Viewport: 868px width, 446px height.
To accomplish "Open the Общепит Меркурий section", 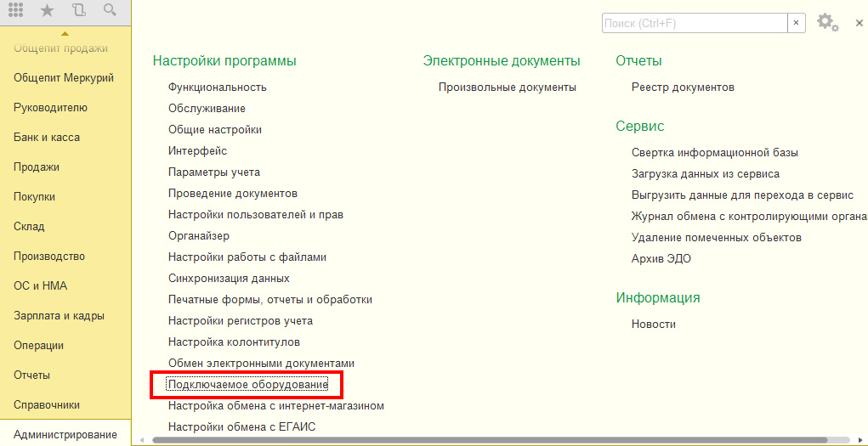I will coord(64,77).
